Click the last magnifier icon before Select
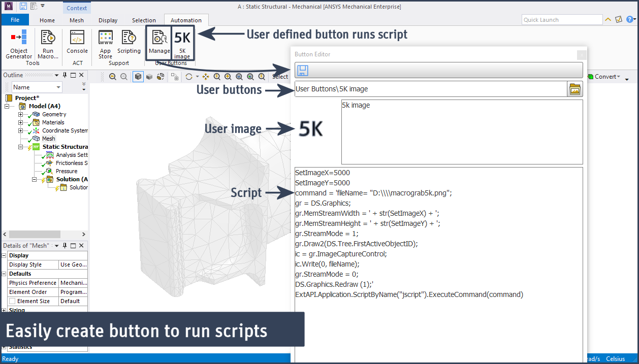Image resolution: width=639 pixels, height=364 pixels. (x=262, y=77)
